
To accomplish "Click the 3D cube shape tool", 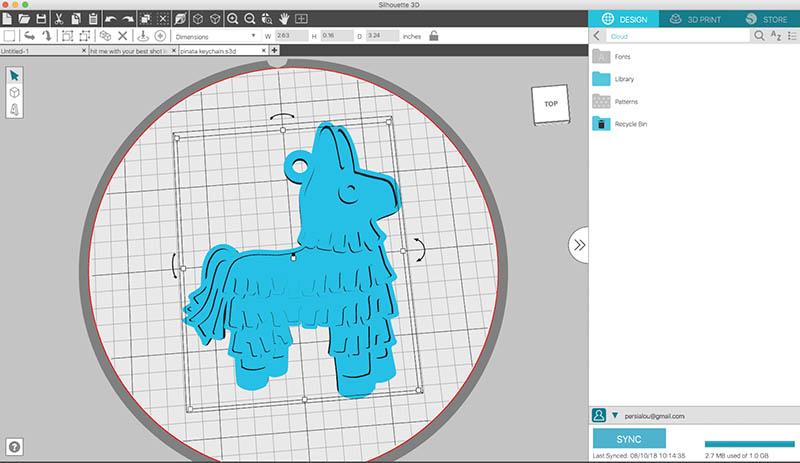I will pos(15,92).
